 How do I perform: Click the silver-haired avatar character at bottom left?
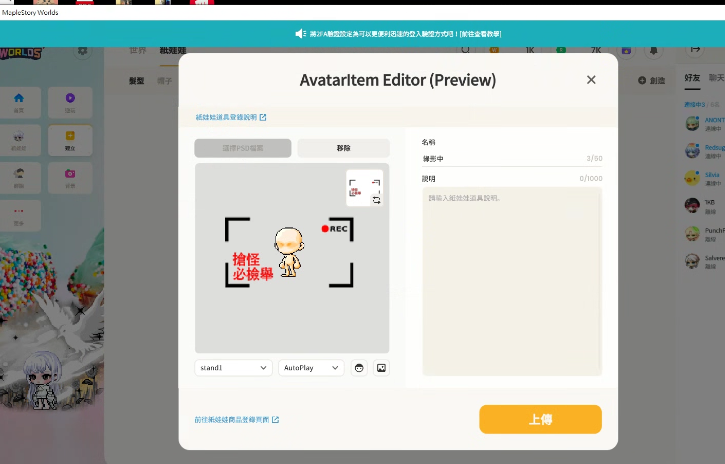pyautogui.click(x=43, y=380)
